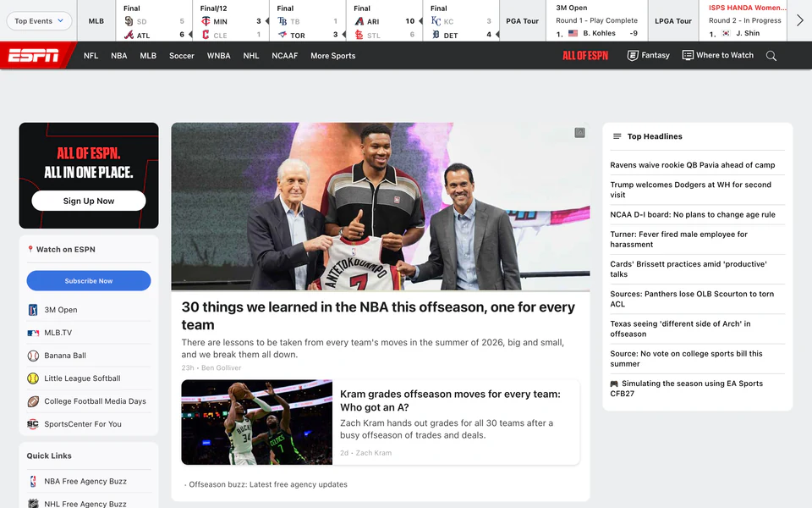
Task: Click the Bucks vs Celtics game thumbnail
Action: [x=257, y=422]
